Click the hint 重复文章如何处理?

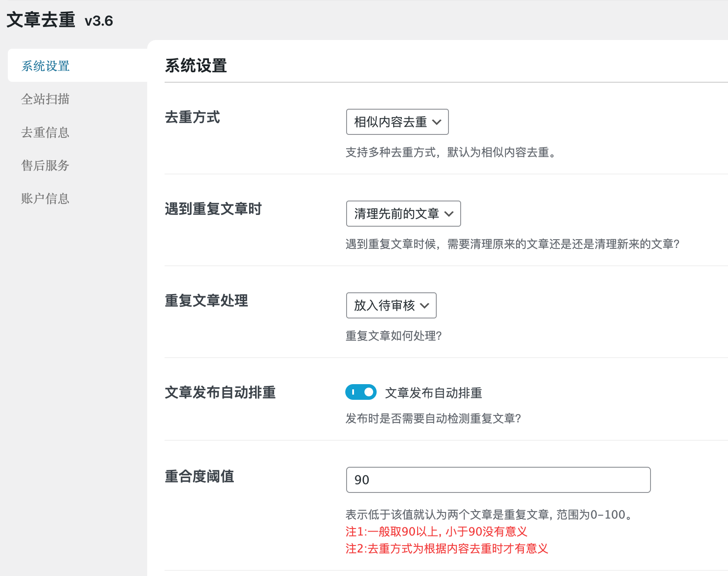pos(394,336)
